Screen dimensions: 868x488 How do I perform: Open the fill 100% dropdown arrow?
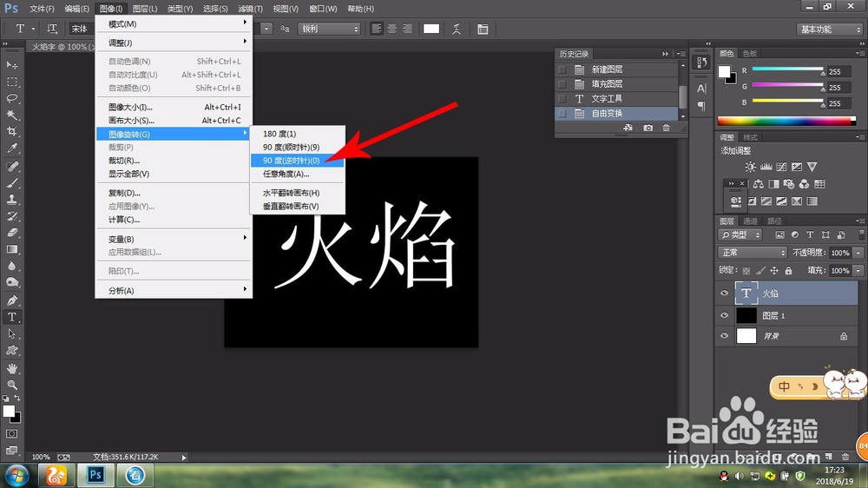(x=858, y=271)
